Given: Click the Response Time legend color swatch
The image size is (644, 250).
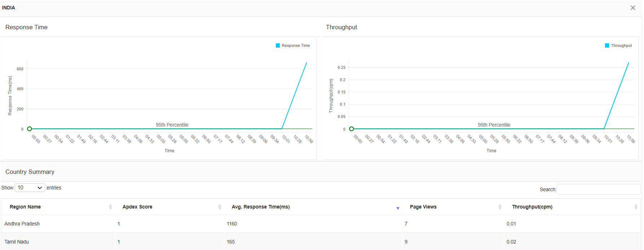Looking at the screenshot, I should pos(278,45).
